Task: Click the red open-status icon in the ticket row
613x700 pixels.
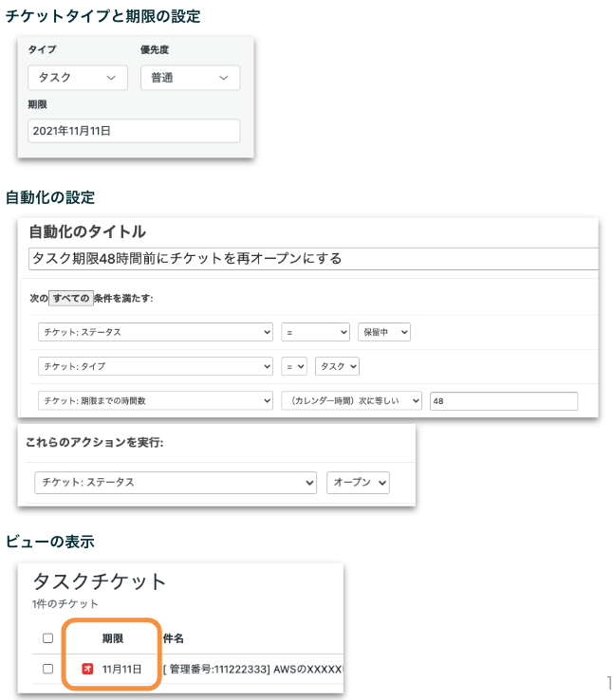Action: click(x=87, y=669)
